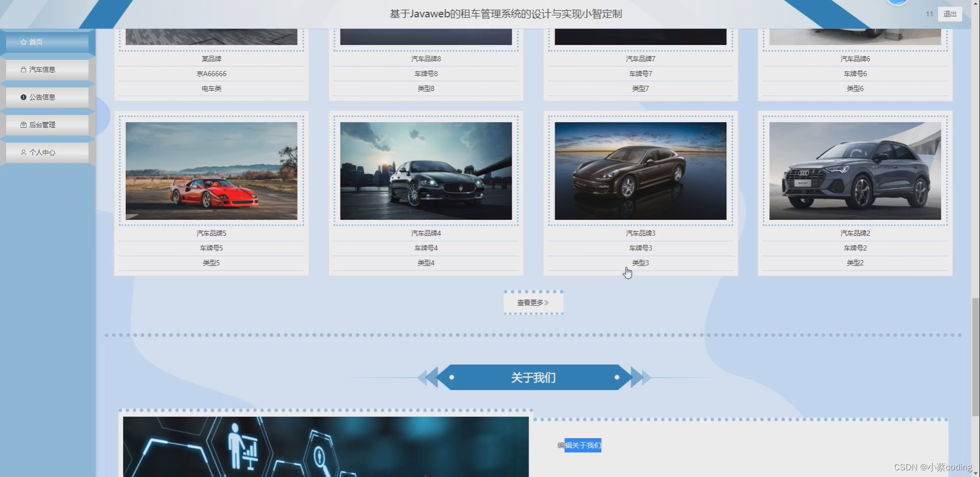Image resolution: width=980 pixels, height=477 pixels.
Task: Click the 车牌号6 text
Action: 855,74
